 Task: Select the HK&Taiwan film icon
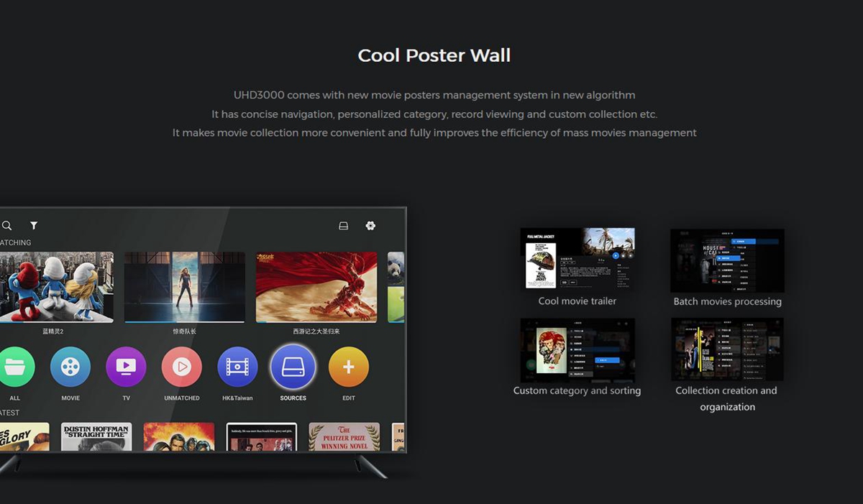pyautogui.click(x=237, y=367)
